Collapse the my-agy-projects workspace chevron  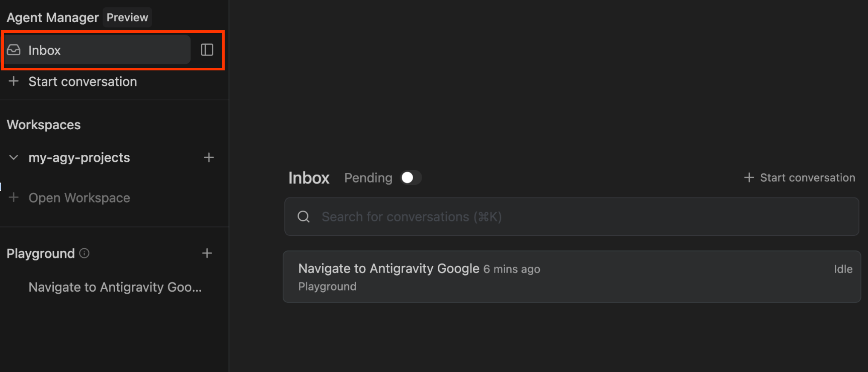[x=14, y=158]
